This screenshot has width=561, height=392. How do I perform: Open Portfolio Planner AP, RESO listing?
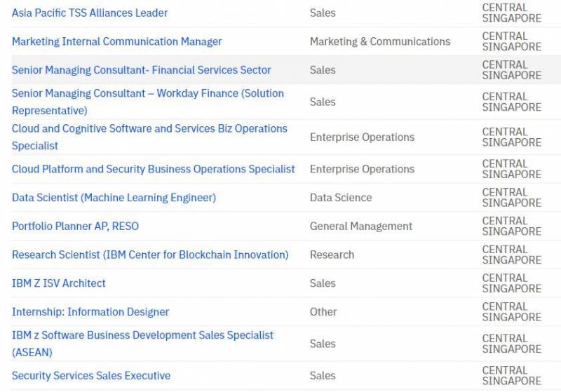click(75, 227)
